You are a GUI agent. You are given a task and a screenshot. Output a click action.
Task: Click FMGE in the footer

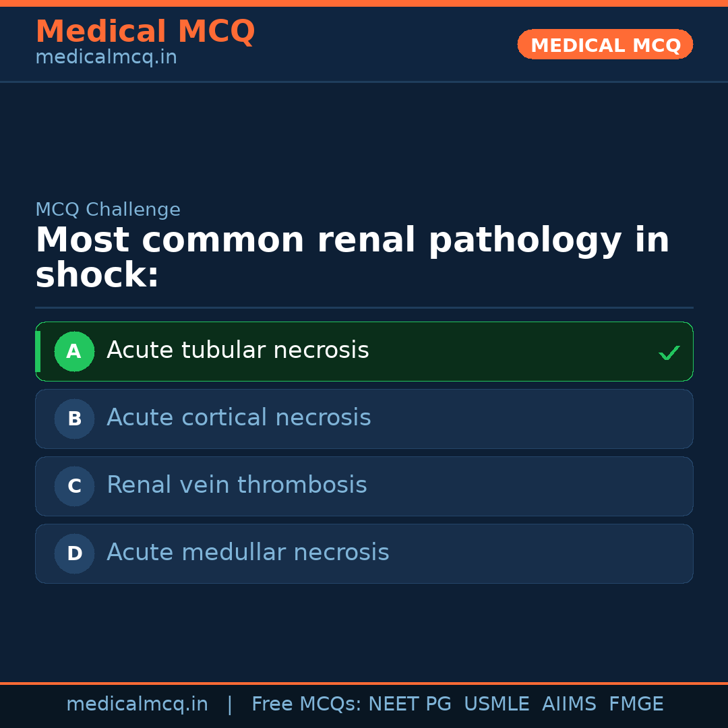click(636, 704)
